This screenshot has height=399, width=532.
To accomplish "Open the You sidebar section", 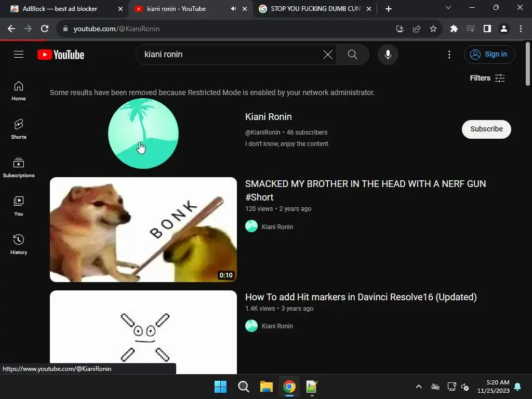I will 19,206.
